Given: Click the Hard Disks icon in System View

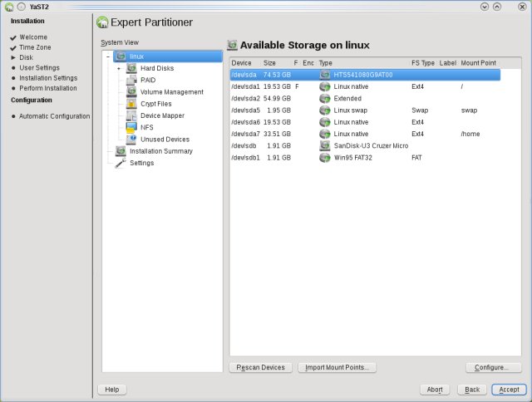Looking at the screenshot, I should [x=131, y=68].
